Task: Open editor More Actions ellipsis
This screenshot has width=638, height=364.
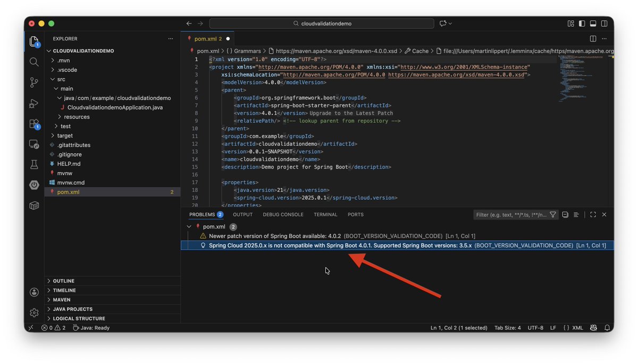Action: 605,39
